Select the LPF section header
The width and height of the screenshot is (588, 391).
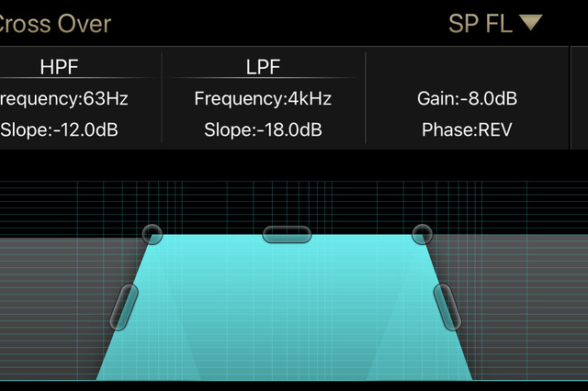pos(263,67)
